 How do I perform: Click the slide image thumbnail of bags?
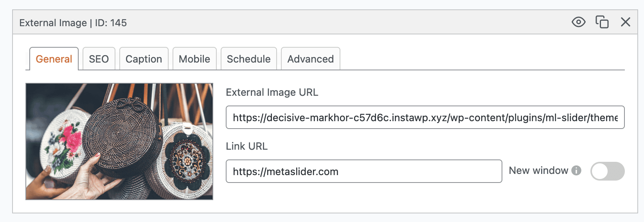pyautogui.click(x=119, y=141)
